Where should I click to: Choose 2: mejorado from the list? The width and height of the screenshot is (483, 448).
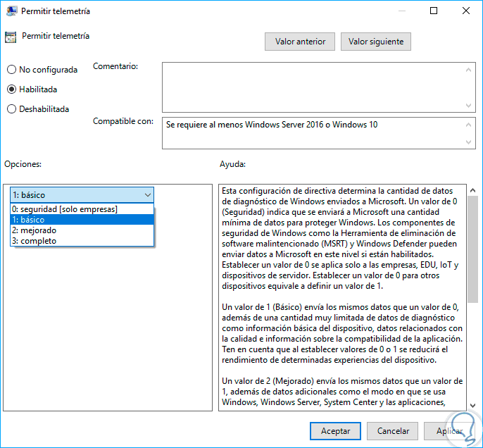[82, 230]
